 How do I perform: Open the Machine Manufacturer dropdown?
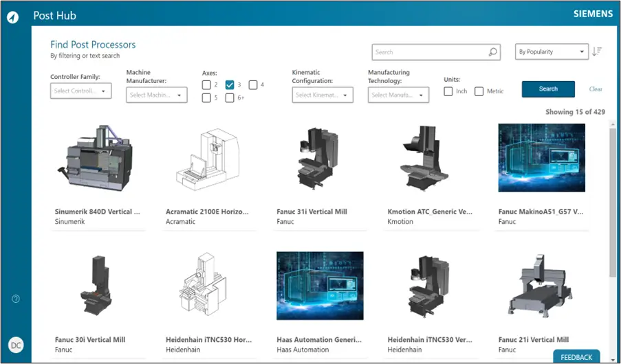pos(157,95)
